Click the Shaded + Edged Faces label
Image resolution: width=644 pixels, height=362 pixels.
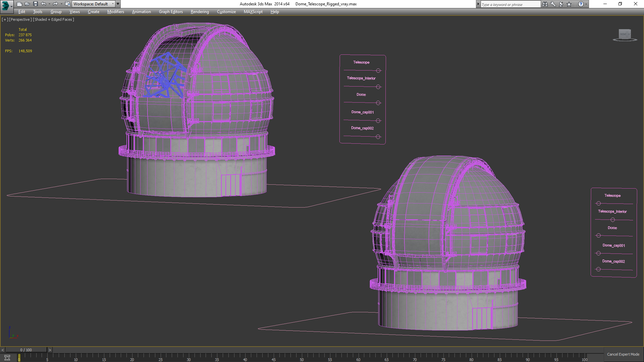point(53,19)
